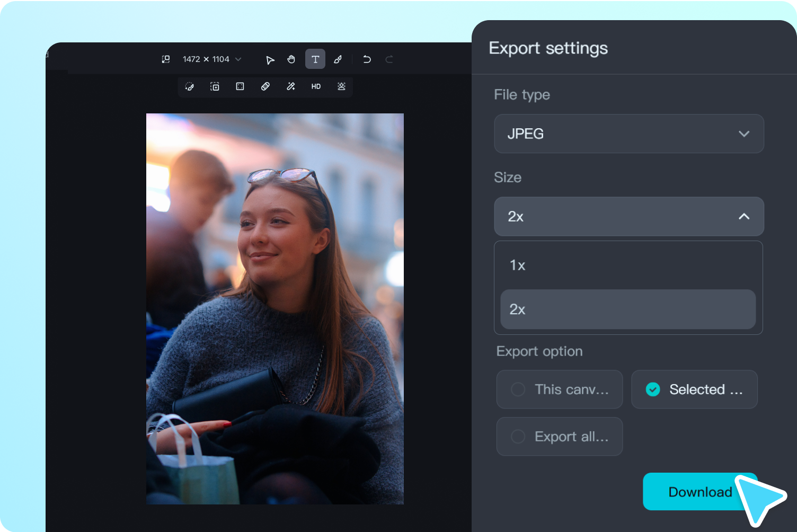Click the undo arrow
This screenshot has width=797, height=532.
(367, 59)
